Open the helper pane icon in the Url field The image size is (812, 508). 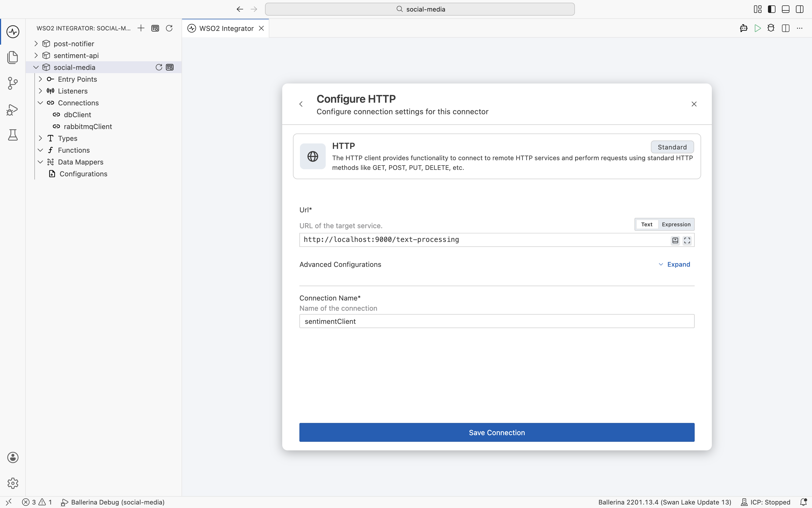click(675, 241)
